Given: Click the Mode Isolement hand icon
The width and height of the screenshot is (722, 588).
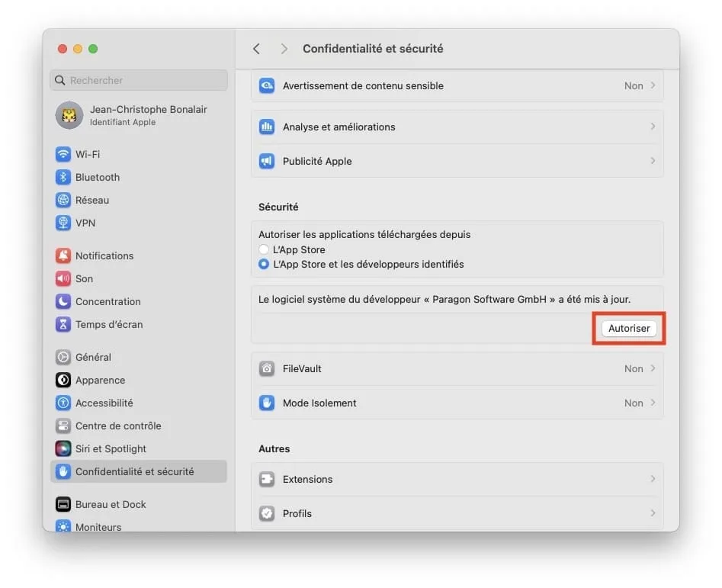Looking at the screenshot, I should point(267,403).
